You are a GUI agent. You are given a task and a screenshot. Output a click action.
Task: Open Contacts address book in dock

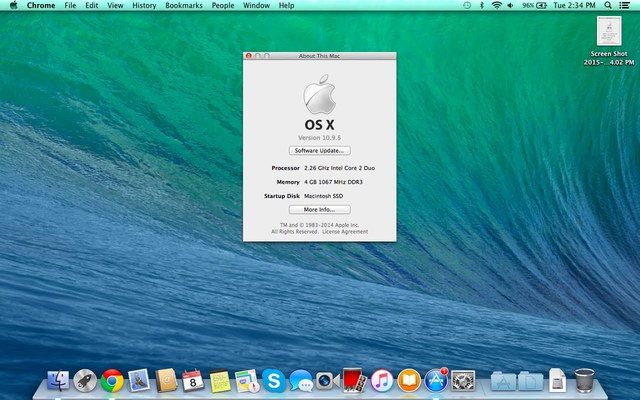(x=166, y=380)
